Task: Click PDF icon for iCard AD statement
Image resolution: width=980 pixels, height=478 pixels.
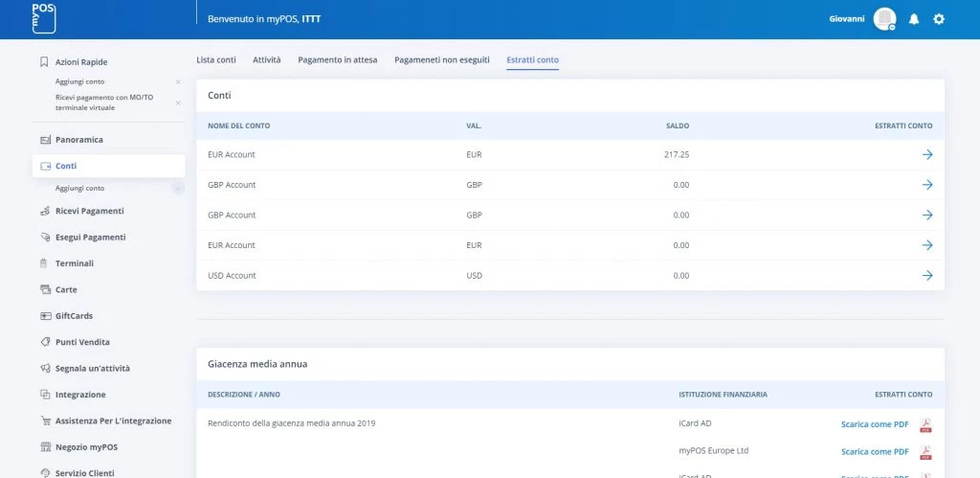Action: tap(925, 424)
